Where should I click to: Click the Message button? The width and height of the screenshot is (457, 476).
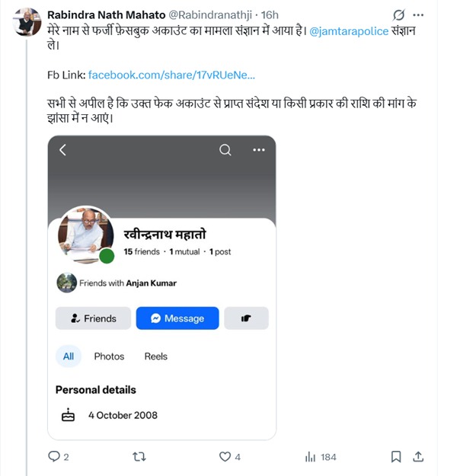[x=177, y=318]
